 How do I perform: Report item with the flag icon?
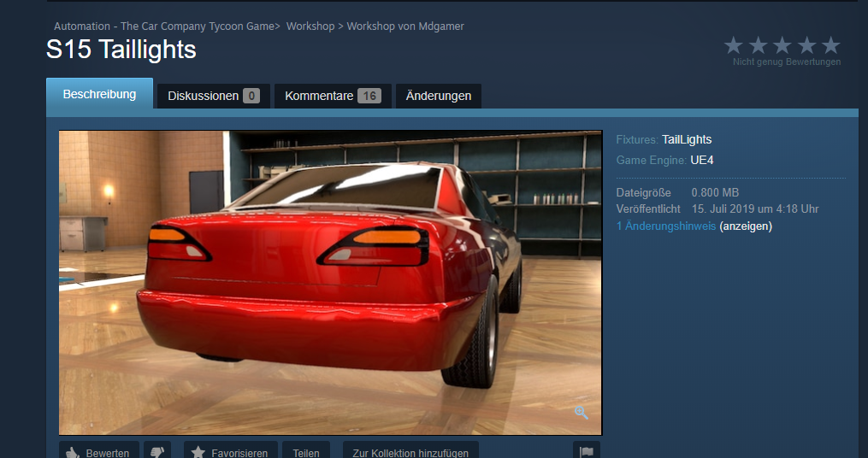coord(587,451)
